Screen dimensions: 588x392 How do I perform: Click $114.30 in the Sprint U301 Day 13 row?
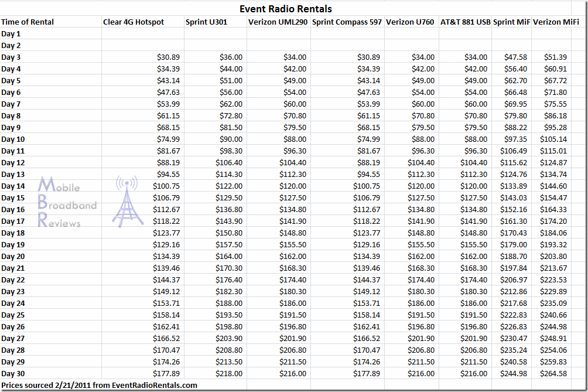click(229, 175)
